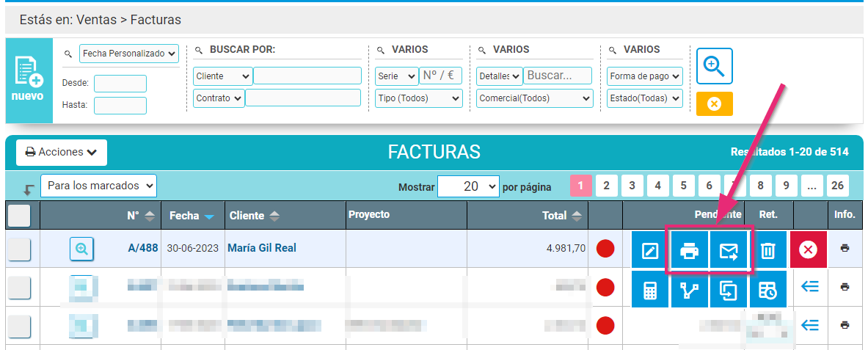Go to page 5 of results
The width and height of the screenshot is (868, 350).
(684, 186)
